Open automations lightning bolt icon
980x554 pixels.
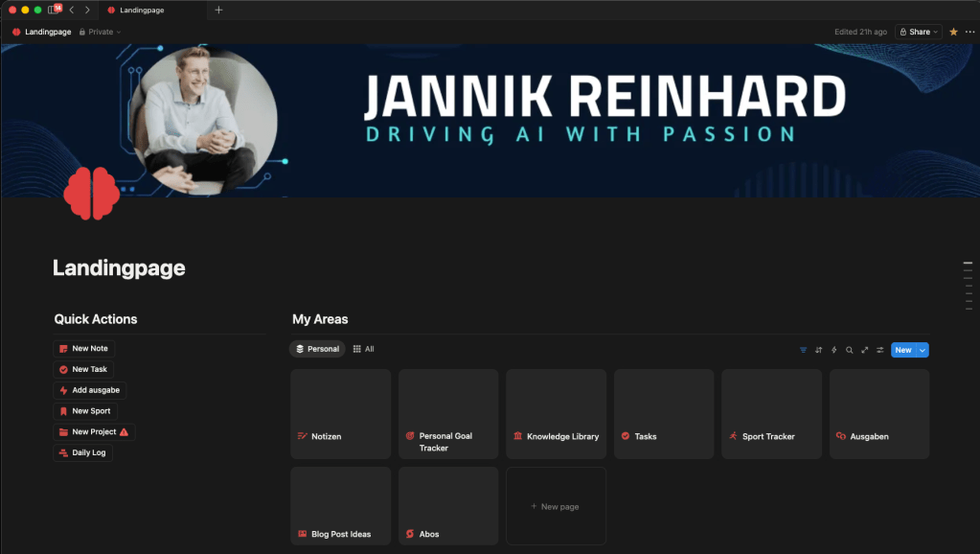click(834, 350)
